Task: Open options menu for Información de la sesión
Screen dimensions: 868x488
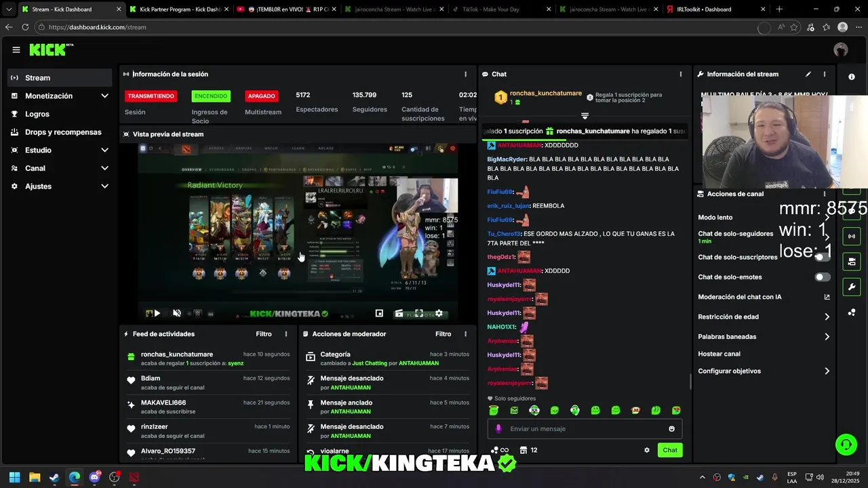Action: point(465,74)
